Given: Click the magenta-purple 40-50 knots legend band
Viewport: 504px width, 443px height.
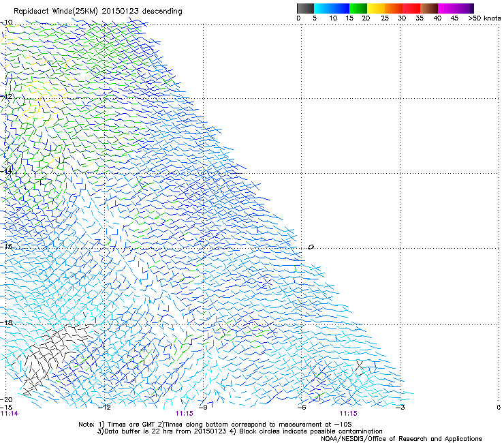Looking at the screenshot, I should (456, 8).
